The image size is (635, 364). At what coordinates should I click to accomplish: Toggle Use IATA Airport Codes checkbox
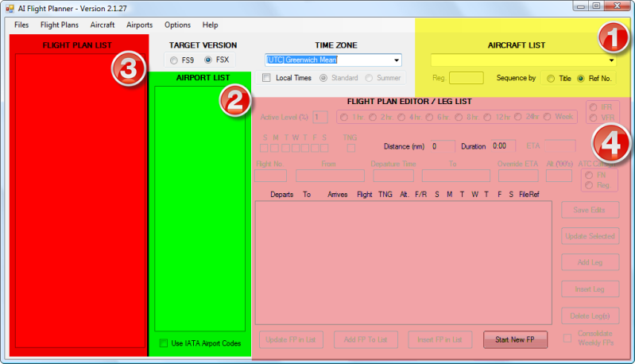[x=163, y=343]
